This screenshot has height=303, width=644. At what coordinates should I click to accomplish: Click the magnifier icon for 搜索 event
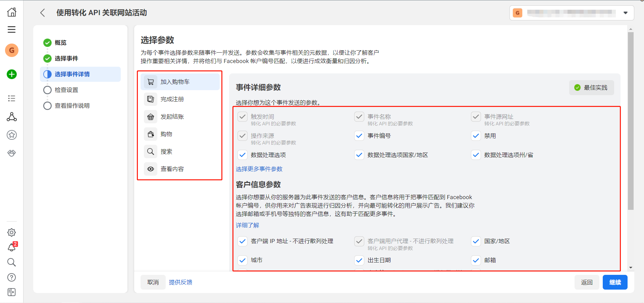click(x=151, y=151)
